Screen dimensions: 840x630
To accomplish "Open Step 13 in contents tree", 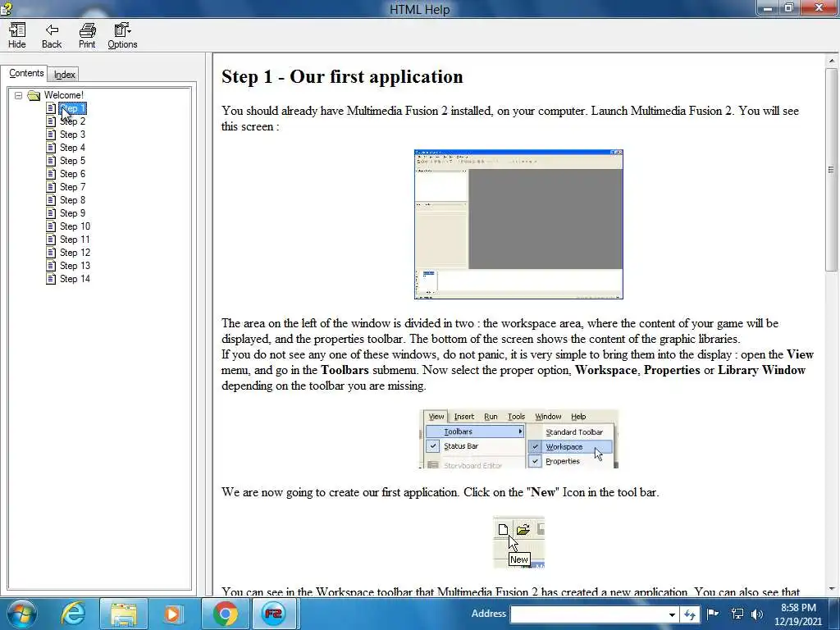I will click(x=75, y=266).
